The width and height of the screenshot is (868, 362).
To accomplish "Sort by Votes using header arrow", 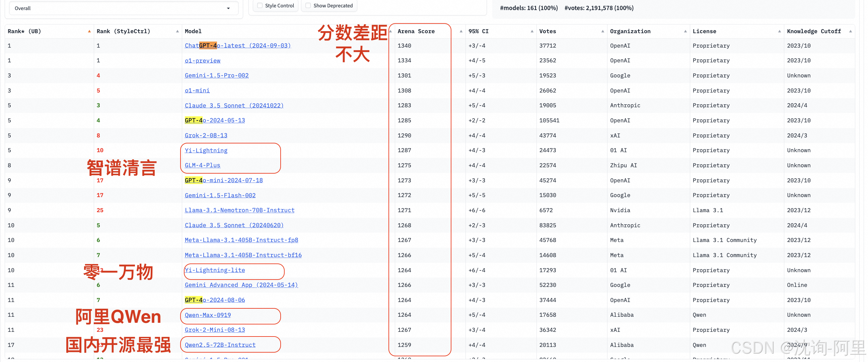I will coord(602,32).
